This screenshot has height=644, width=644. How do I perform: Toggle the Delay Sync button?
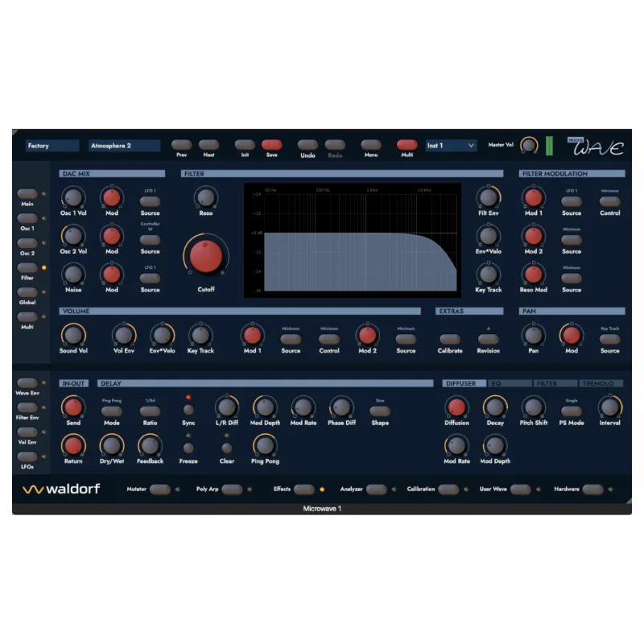tap(188, 409)
